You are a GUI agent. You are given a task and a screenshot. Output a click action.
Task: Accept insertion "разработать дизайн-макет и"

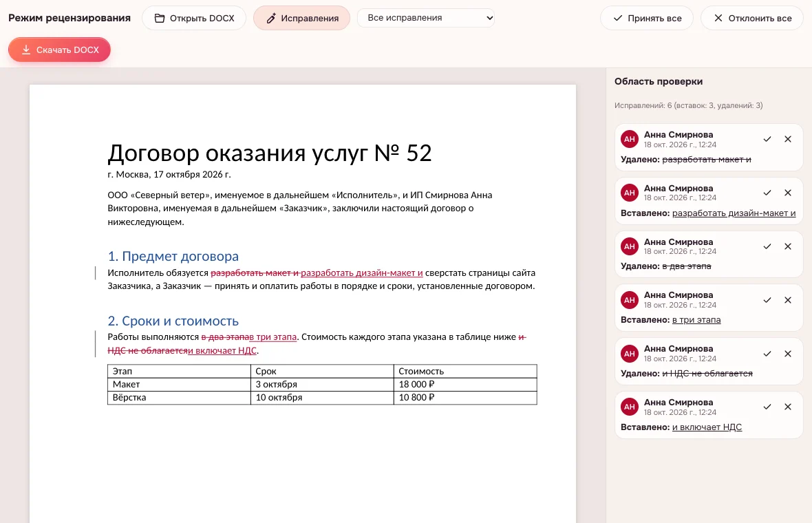tap(767, 193)
